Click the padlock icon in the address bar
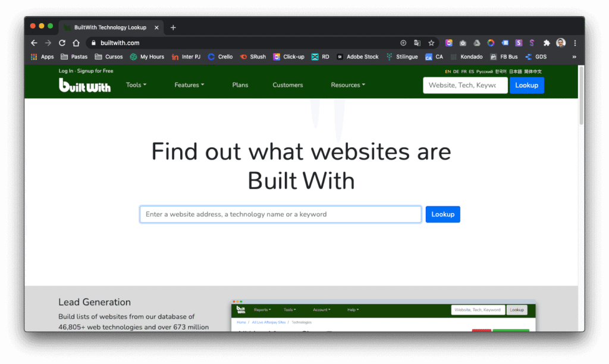609x364 pixels. pos(93,43)
